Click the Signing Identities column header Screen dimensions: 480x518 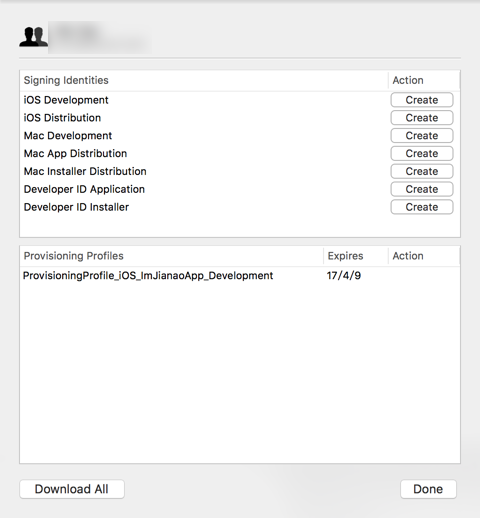pyautogui.click(x=204, y=80)
